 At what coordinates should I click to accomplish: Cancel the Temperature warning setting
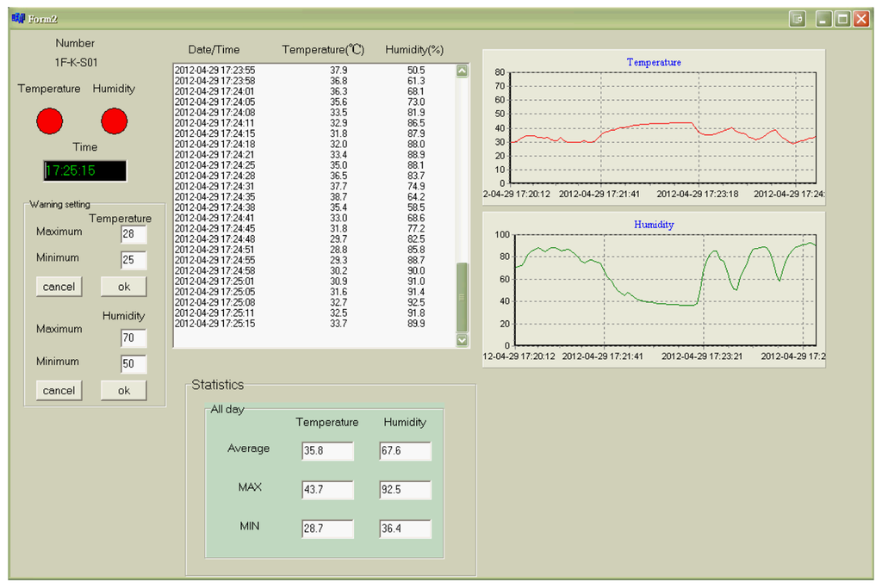tap(59, 287)
